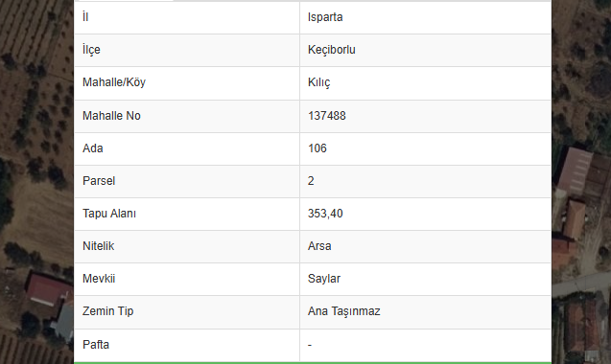Click the Tapu Alanı value 353,40

[325, 214]
